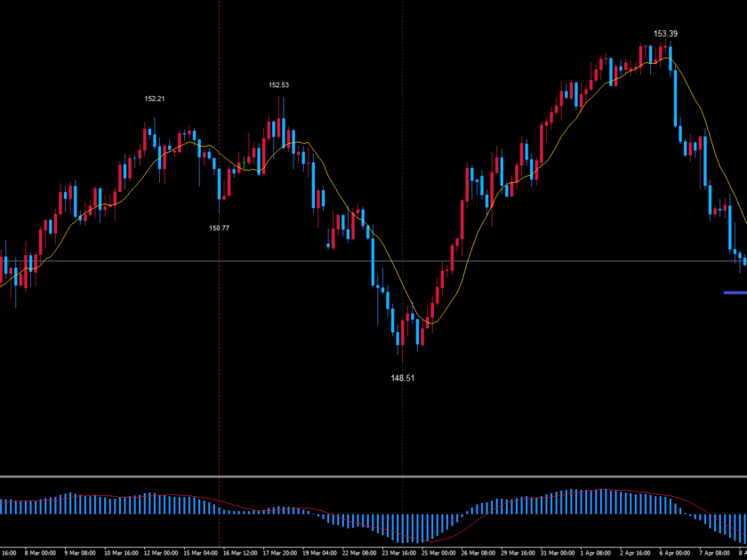Click the 148.51 low price label
The image size is (747, 560).
tap(403, 378)
